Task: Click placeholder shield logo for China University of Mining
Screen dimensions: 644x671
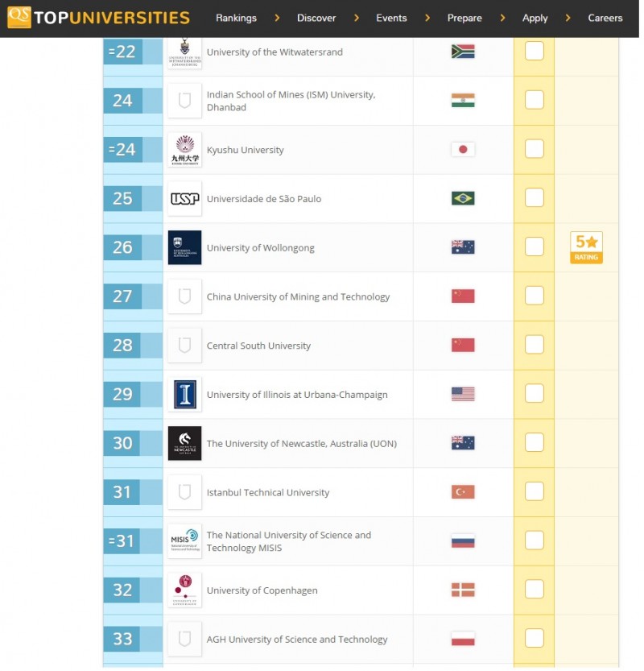Action: point(184,296)
